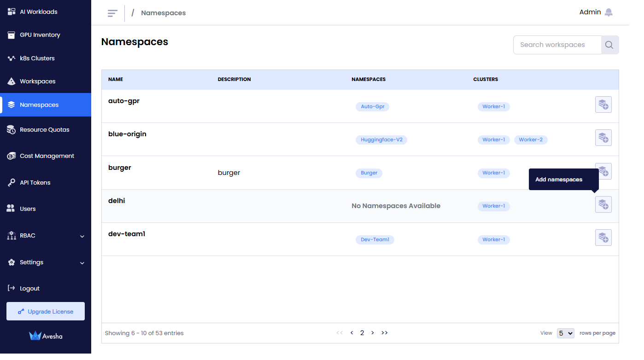This screenshot has width=644, height=360.
Task: Click Upgrade License button
Action: coord(46,312)
